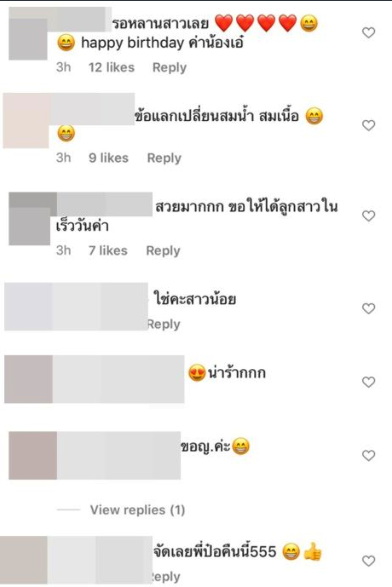Like the 'น่ารักกกก' comment
Image resolution: width=392 pixels, height=587 pixels.
368,382
